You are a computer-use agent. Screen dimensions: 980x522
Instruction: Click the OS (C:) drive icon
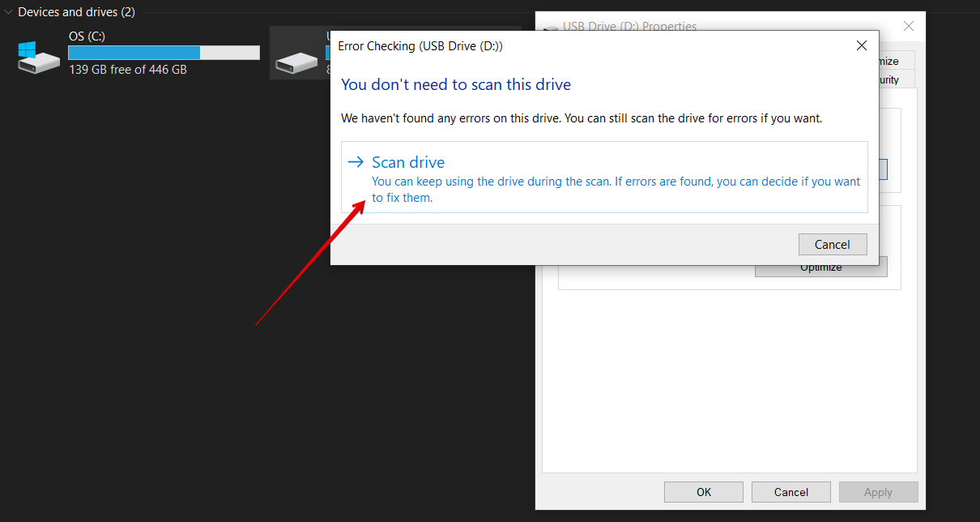[x=38, y=58]
